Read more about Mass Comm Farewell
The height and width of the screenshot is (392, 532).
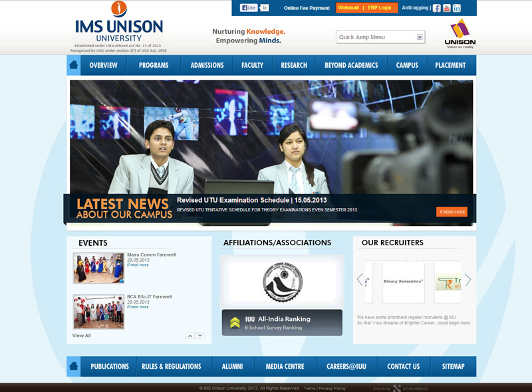click(x=138, y=265)
